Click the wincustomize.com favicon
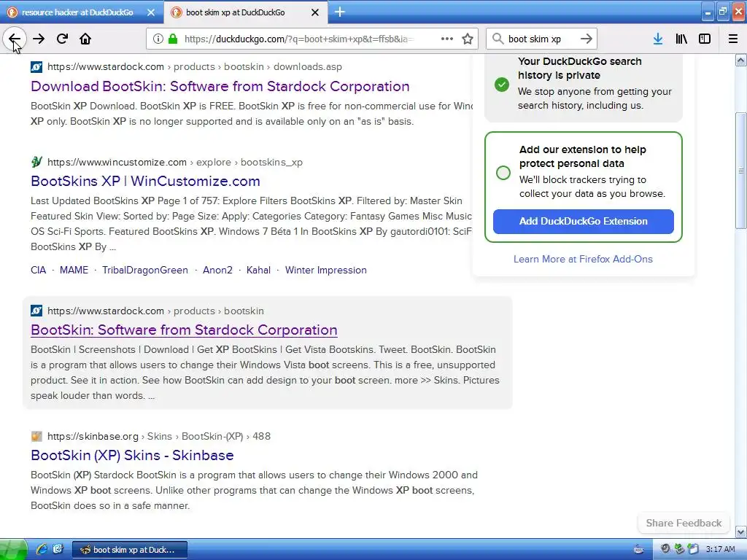 (x=36, y=162)
